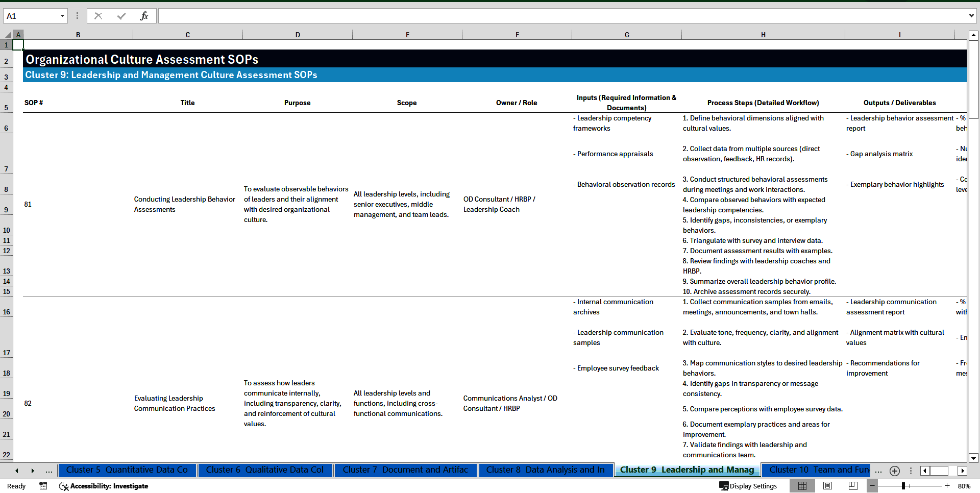Open the Name Box dropdown
Viewport: 980px width, 493px height.
tap(62, 15)
